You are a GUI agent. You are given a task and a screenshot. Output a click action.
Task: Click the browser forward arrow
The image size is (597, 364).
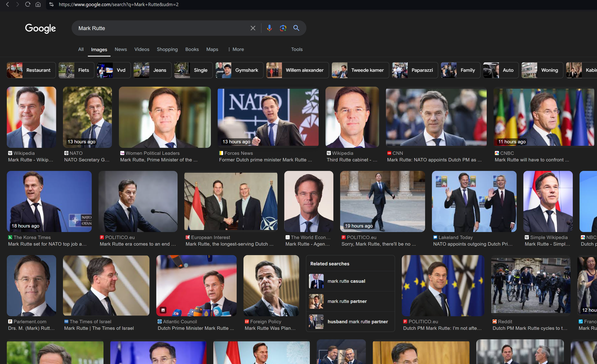tap(17, 4)
